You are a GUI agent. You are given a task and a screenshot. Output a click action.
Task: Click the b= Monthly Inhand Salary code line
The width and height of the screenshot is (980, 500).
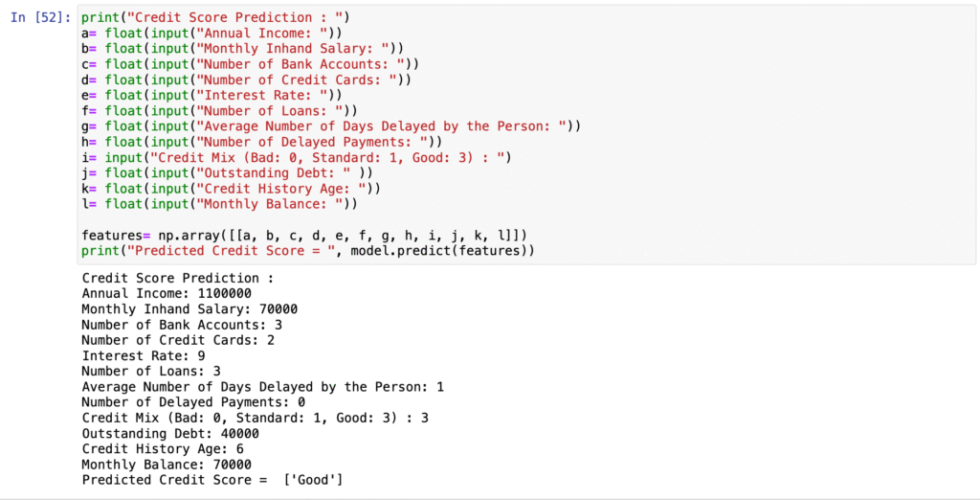(x=242, y=49)
